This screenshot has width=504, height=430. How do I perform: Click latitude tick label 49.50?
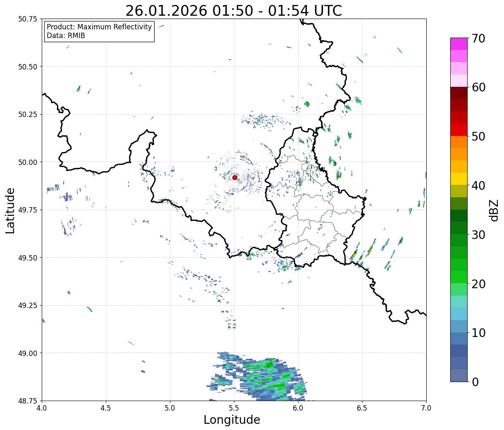coord(27,258)
